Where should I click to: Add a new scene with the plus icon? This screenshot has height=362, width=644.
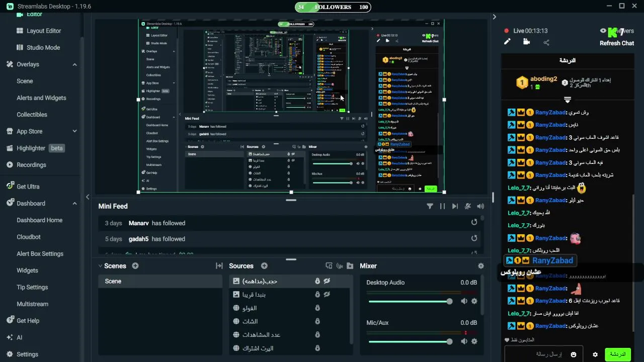tap(135, 266)
